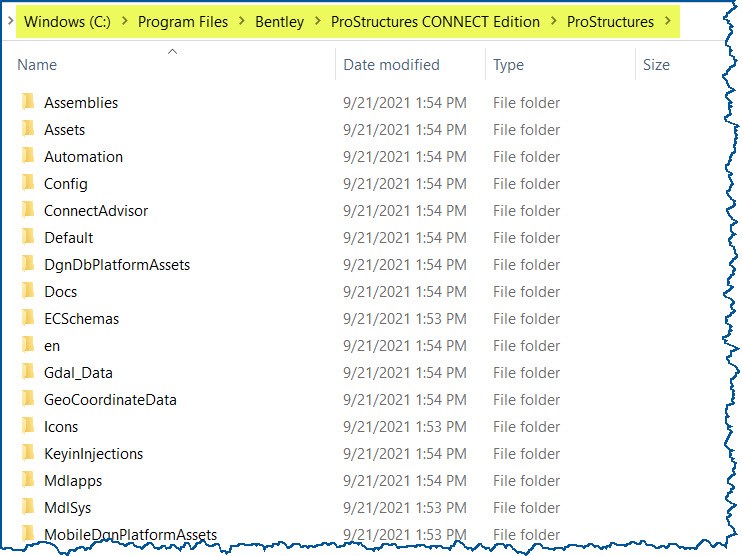Viewport: 742px width, 556px height.
Task: Click the Icons row date modified value
Action: point(405,426)
